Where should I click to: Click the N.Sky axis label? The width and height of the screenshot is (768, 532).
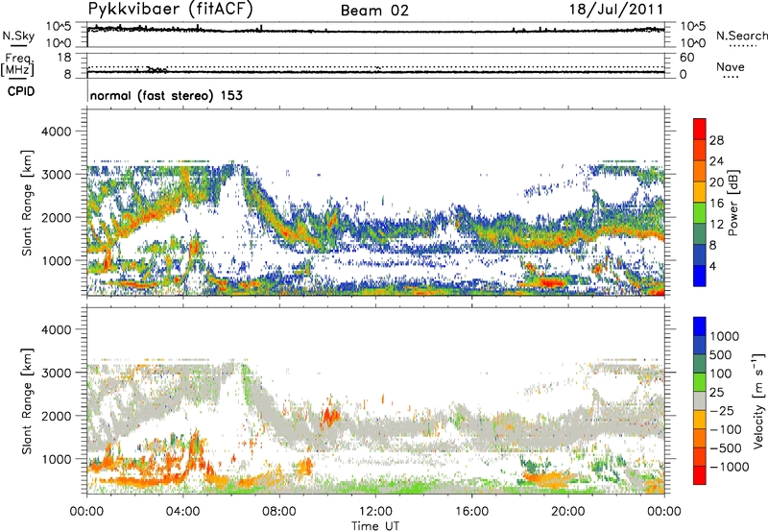click(x=18, y=36)
